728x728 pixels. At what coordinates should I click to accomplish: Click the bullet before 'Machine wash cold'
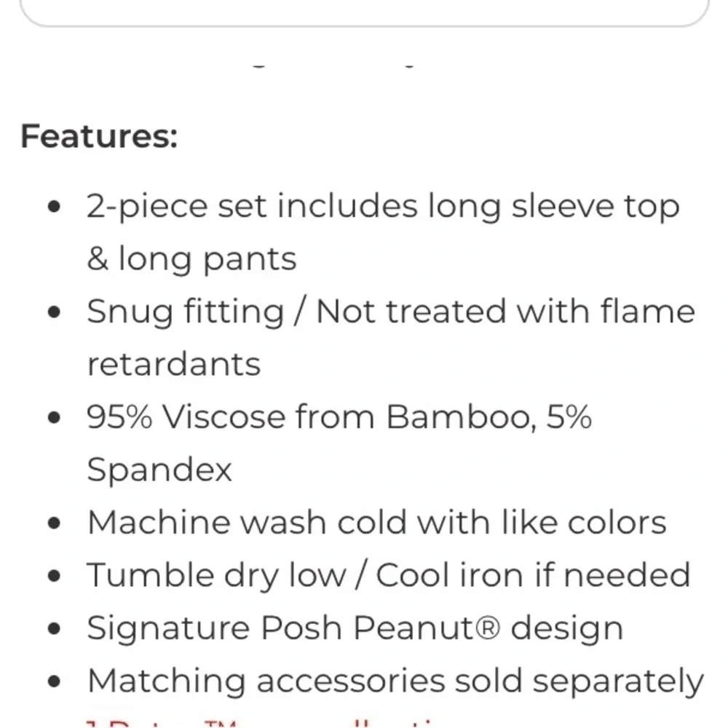(x=55, y=523)
